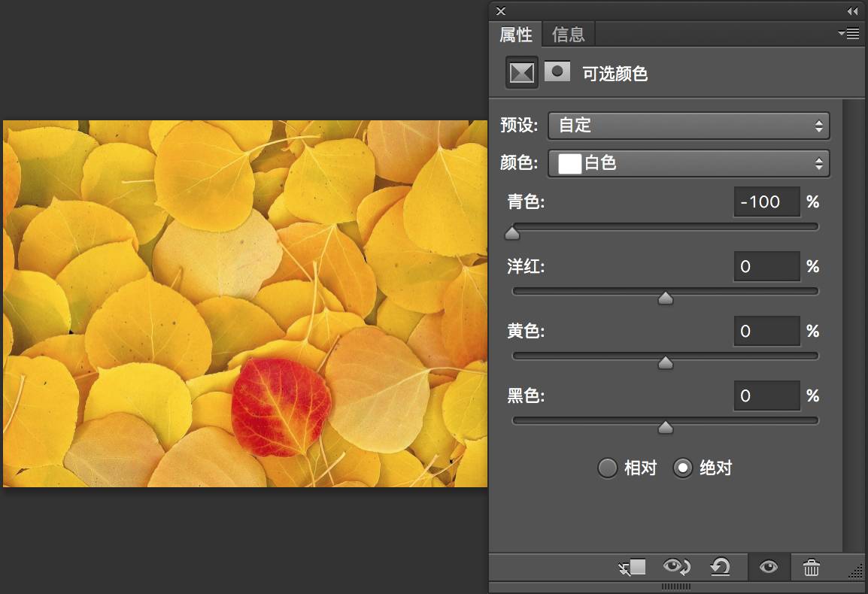Click the white color swatch beside 白色
The image size is (868, 594).
click(569, 163)
